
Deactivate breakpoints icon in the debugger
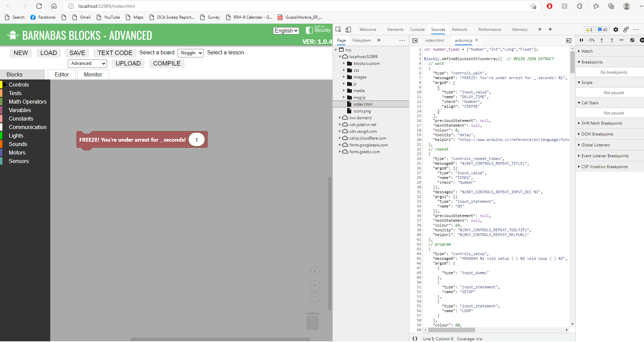[x=632, y=40]
